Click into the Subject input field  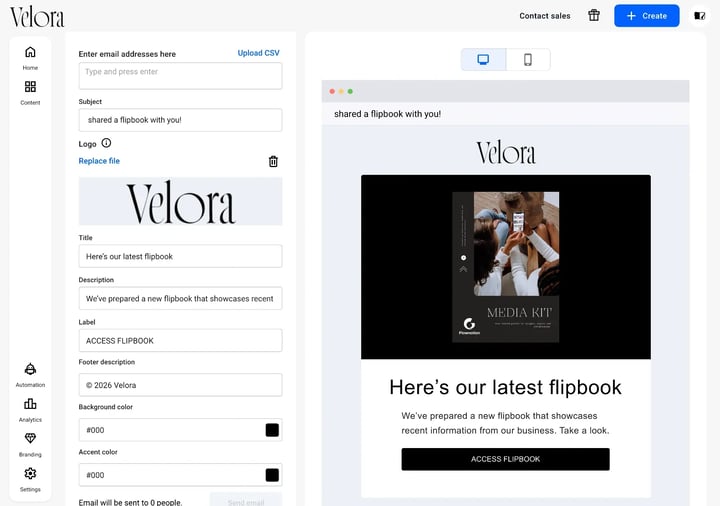click(180, 120)
